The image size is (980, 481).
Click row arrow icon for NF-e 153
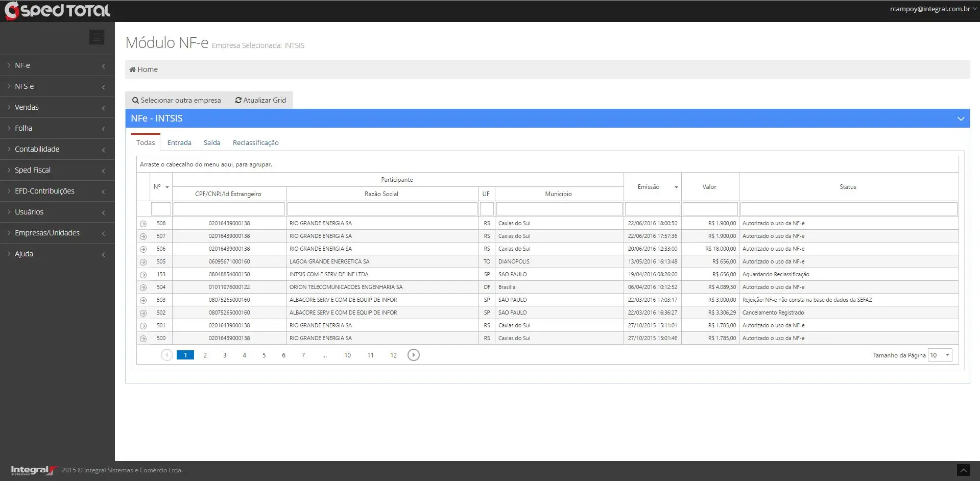pyautogui.click(x=143, y=275)
